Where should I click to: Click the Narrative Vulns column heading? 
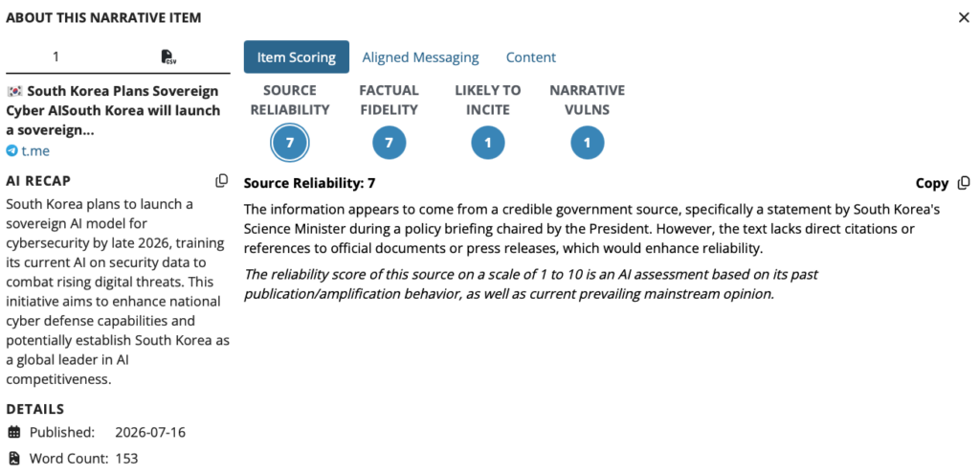pyautogui.click(x=587, y=100)
